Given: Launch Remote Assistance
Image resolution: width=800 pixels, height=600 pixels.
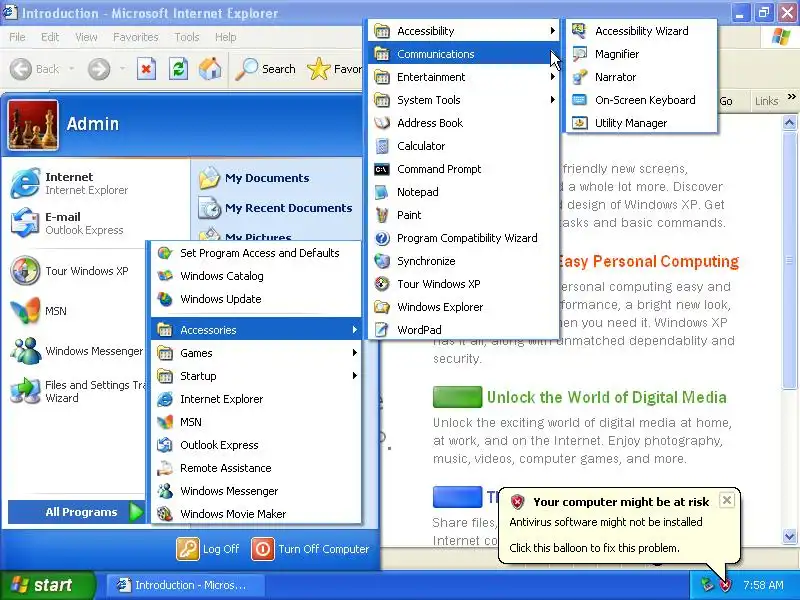Looking at the screenshot, I should point(256,468).
